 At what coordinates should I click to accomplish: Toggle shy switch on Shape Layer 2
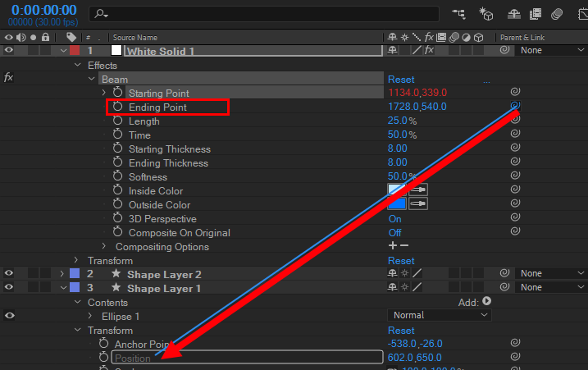click(x=392, y=273)
